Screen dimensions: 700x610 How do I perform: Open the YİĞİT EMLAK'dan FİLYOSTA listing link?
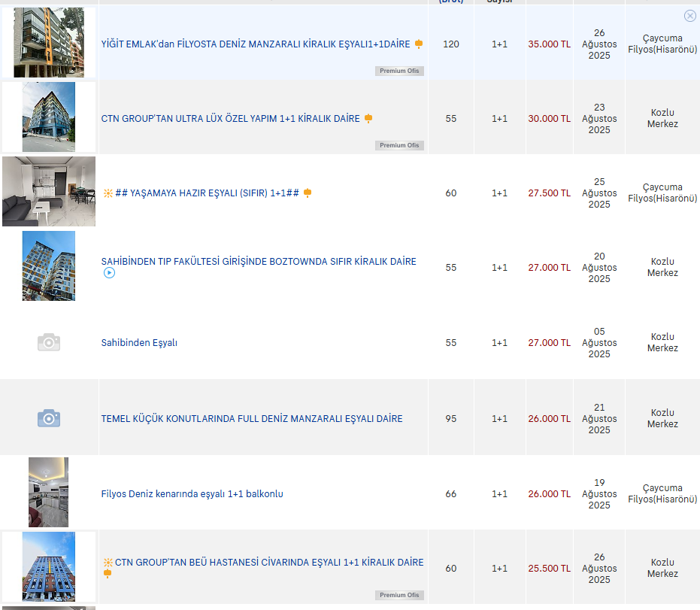pyautogui.click(x=256, y=44)
